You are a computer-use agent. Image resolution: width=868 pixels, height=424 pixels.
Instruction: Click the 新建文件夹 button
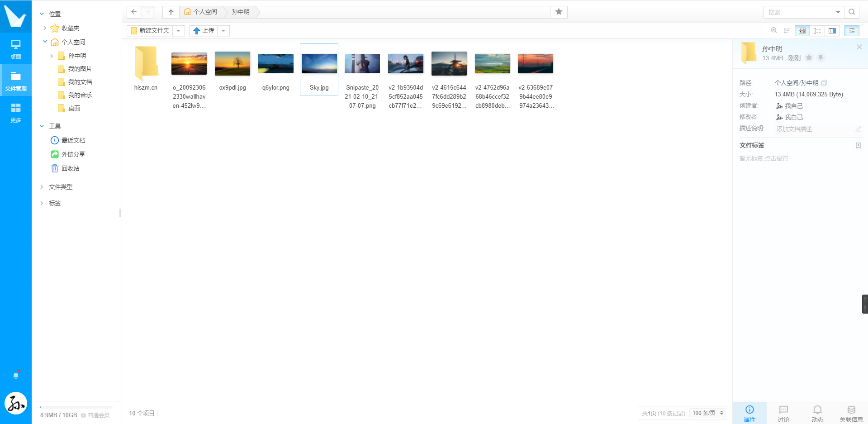click(x=150, y=30)
